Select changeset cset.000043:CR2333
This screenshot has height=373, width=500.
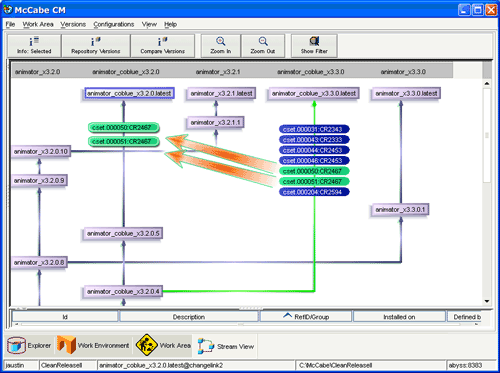314,140
